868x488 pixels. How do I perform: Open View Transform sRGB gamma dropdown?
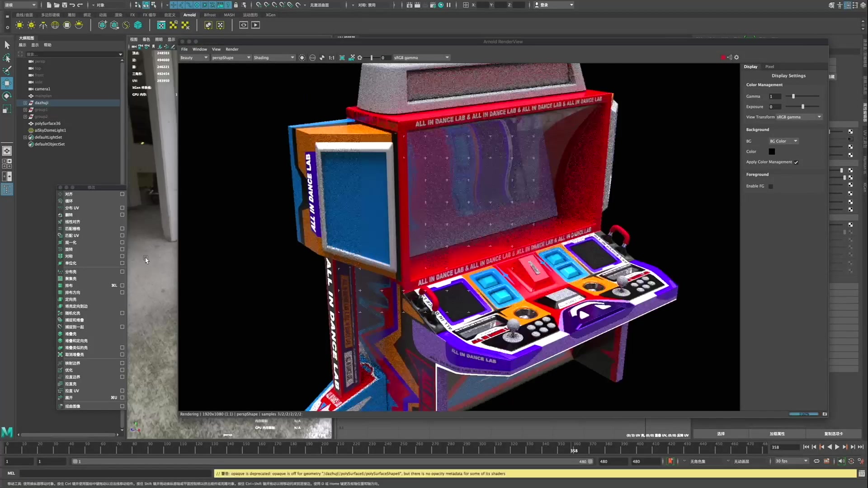(x=799, y=117)
